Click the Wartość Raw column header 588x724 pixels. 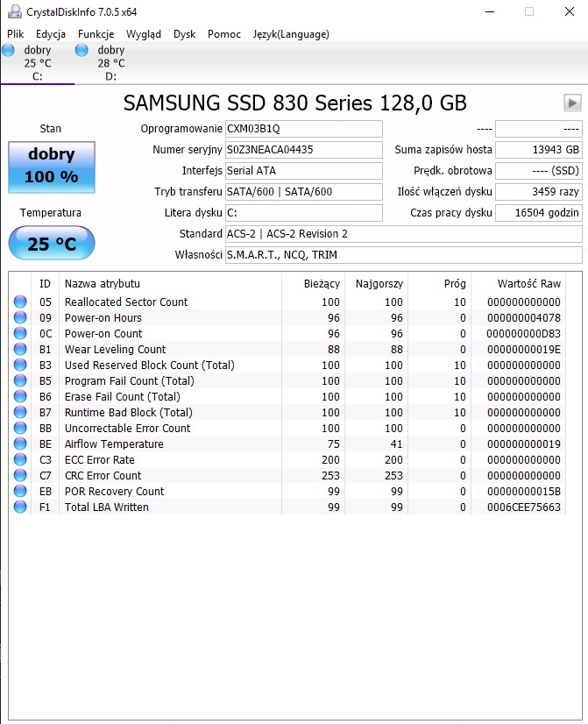(518, 283)
